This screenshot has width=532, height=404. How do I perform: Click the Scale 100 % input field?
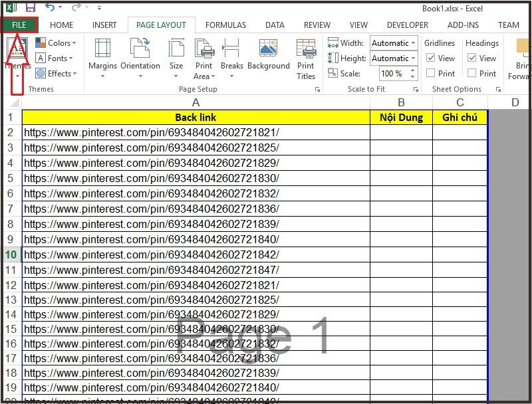[393, 74]
